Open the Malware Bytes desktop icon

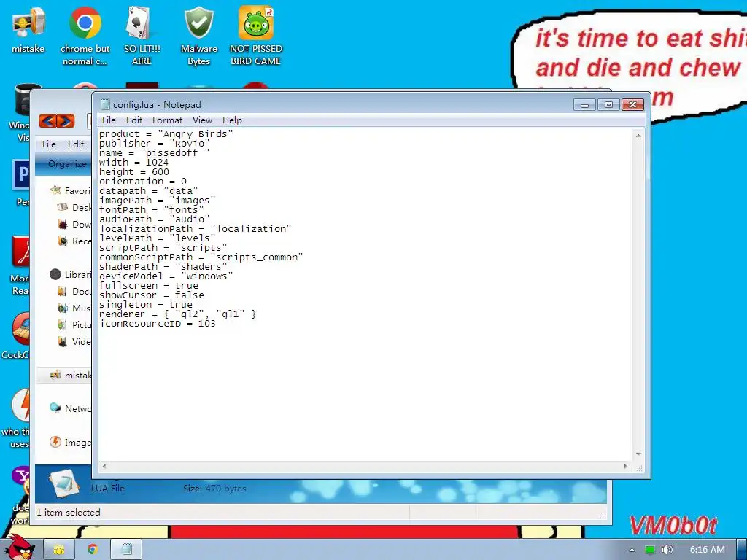[198, 35]
